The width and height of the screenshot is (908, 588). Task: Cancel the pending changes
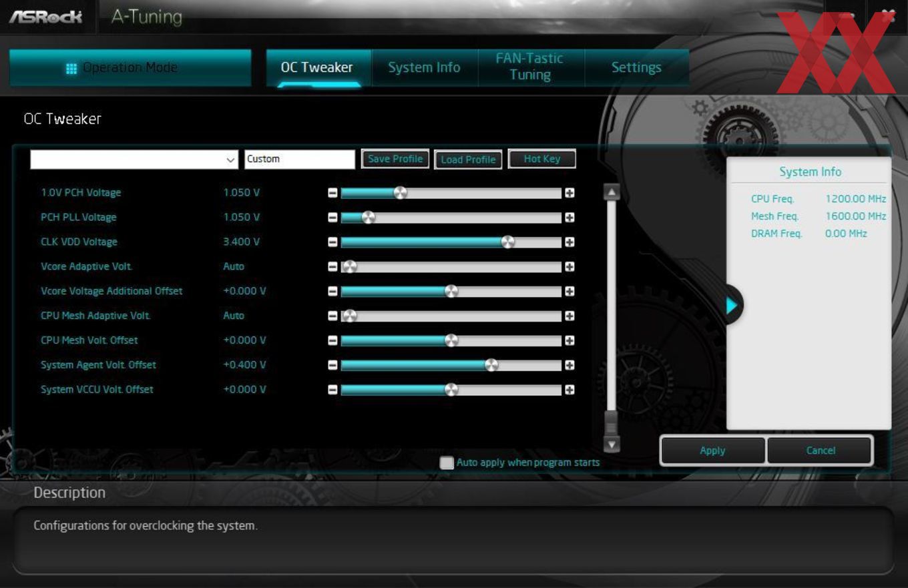click(x=821, y=451)
